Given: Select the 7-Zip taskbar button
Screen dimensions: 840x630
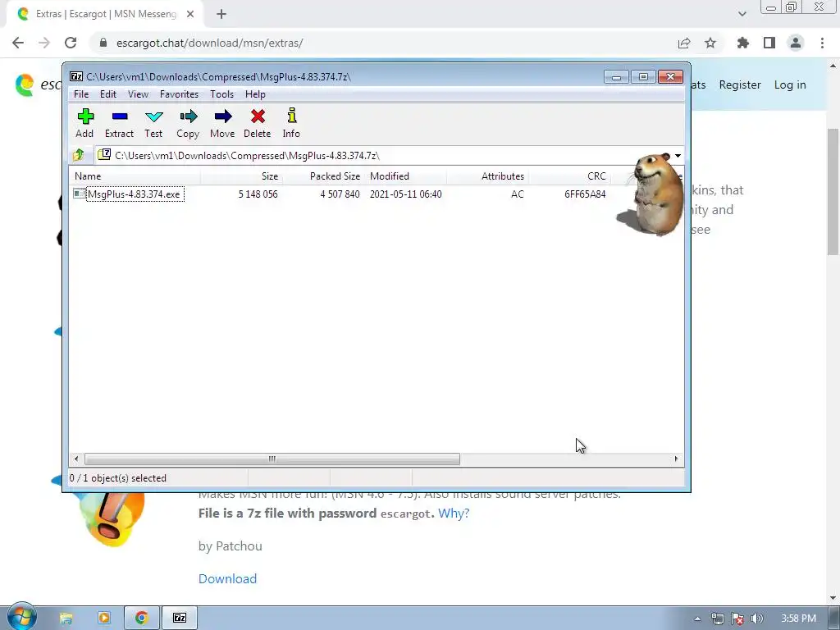Looking at the screenshot, I should click(x=180, y=619).
